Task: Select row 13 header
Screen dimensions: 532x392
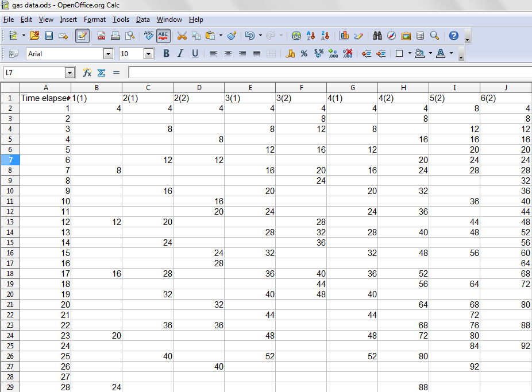Action: pyautogui.click(x=10, y=222)
